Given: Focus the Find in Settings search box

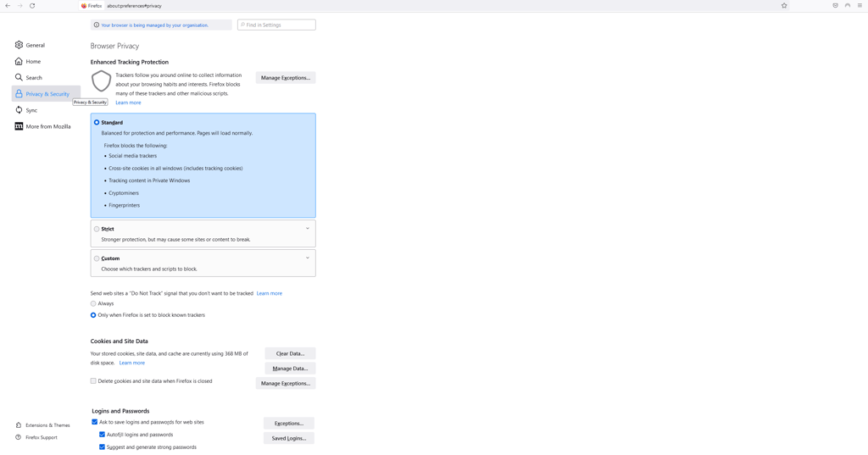Looking at the screenshot, I should point(277,25).
